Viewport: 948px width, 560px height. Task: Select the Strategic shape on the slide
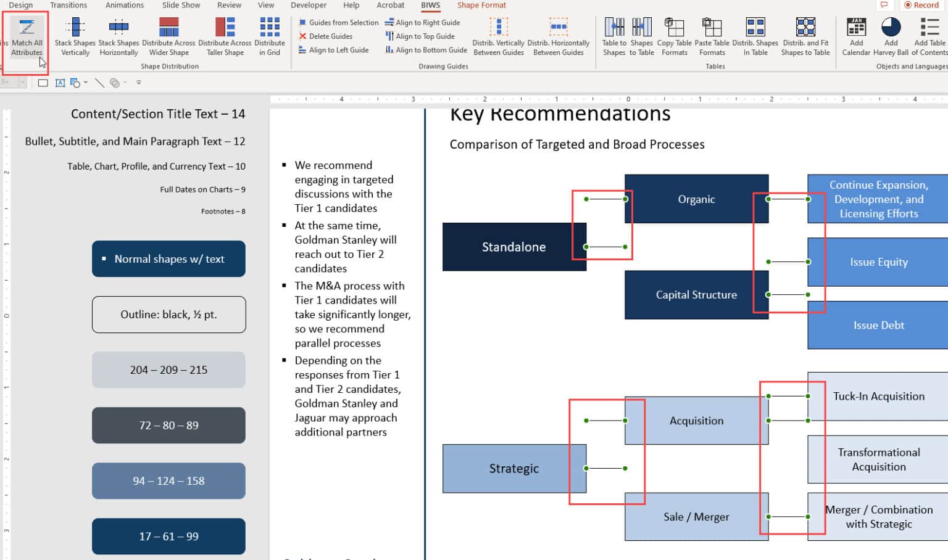tap(514, 468)
